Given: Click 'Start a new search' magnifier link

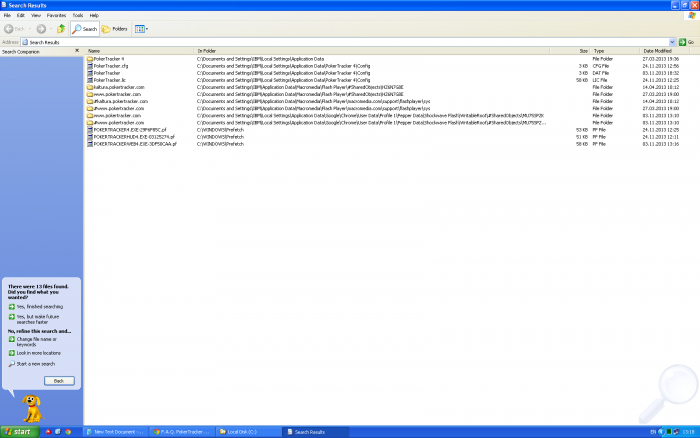Looking at the screenshot, I should [x=32, y=364].
